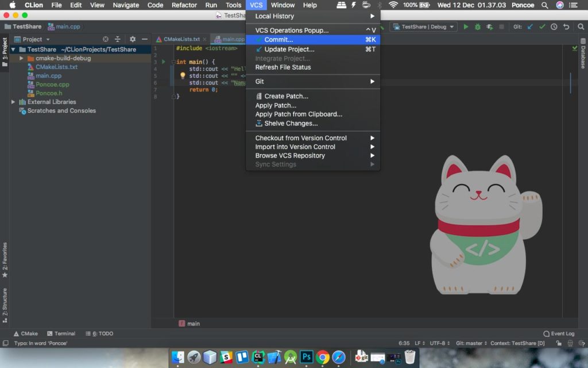Collapse all in Project panel
588x368 pixels.
pyautogui.click(x=117, y=39)
